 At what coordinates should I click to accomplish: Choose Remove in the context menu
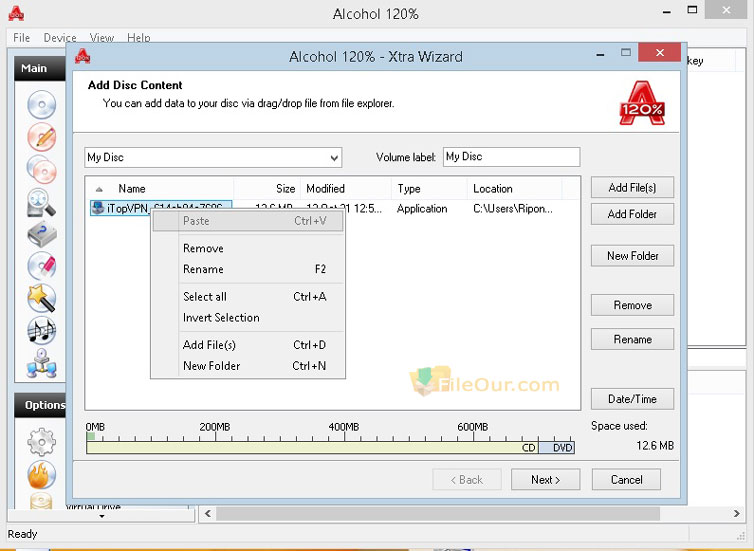pyautogui.click(x=248, y=249)
